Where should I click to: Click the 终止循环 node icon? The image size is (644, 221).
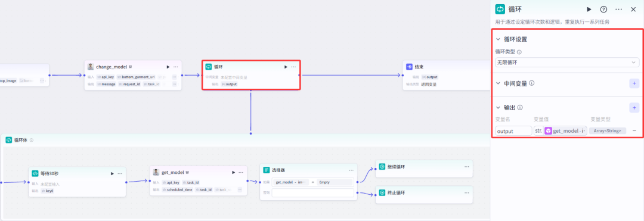(x=382, y=193)
